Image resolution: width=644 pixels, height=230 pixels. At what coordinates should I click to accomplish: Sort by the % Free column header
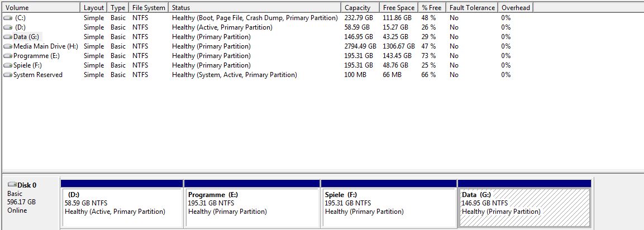pos(432,7)
